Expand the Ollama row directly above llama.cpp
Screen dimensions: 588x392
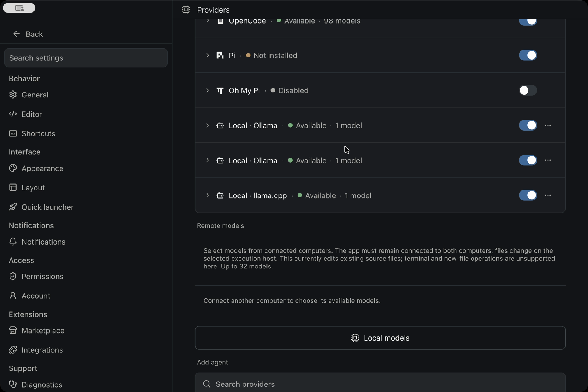[x=208, y=160]
